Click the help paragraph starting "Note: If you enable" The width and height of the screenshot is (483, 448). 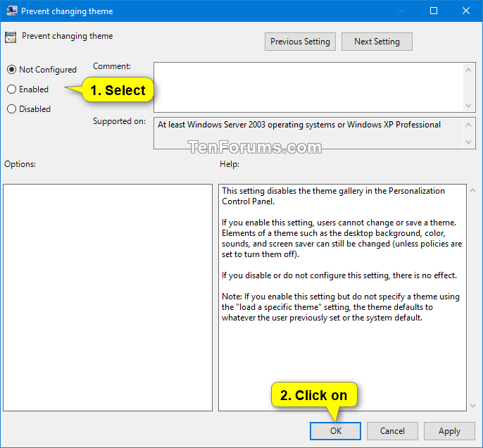341,307
